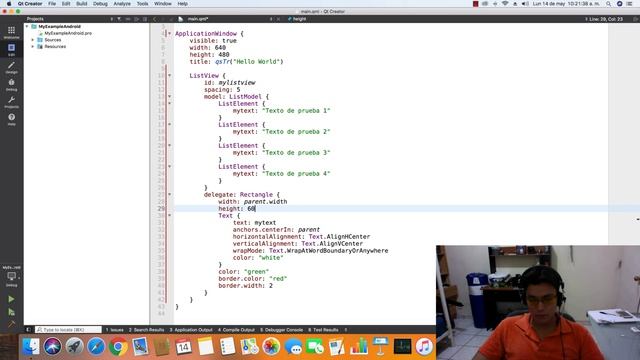The height and width of the screenshot is (360, 640).
Task: Open the output panes selector arrows
Action: [346, 330]
